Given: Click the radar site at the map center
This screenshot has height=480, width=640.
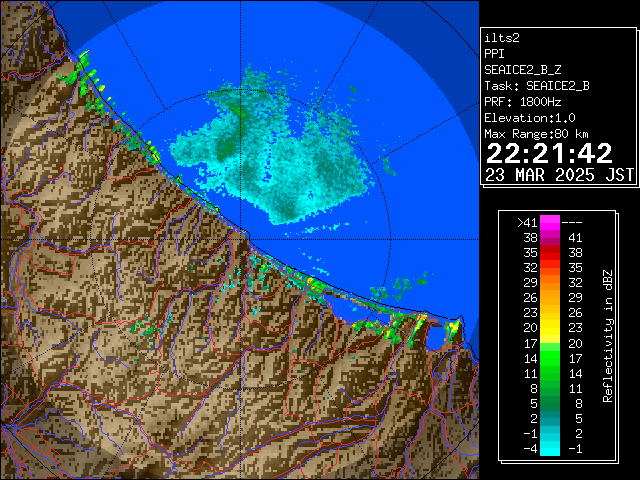Looking at the screenshot, I should point(240,240).
